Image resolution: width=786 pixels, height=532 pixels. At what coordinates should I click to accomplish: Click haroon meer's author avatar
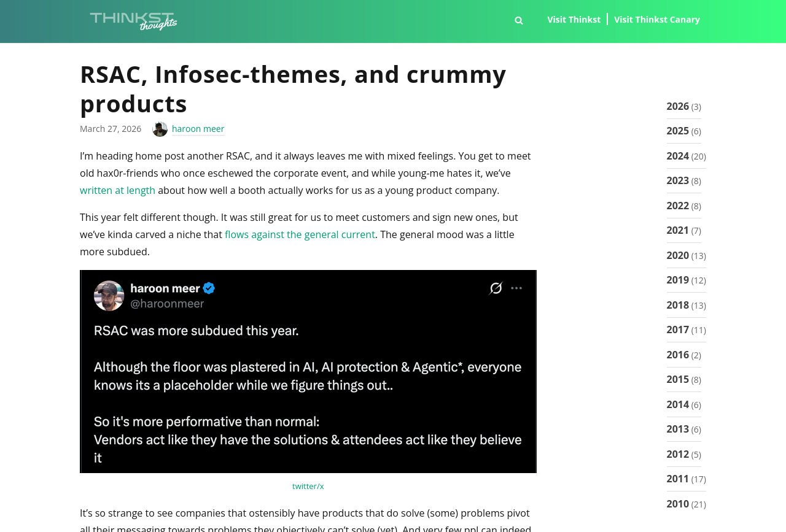160,129
